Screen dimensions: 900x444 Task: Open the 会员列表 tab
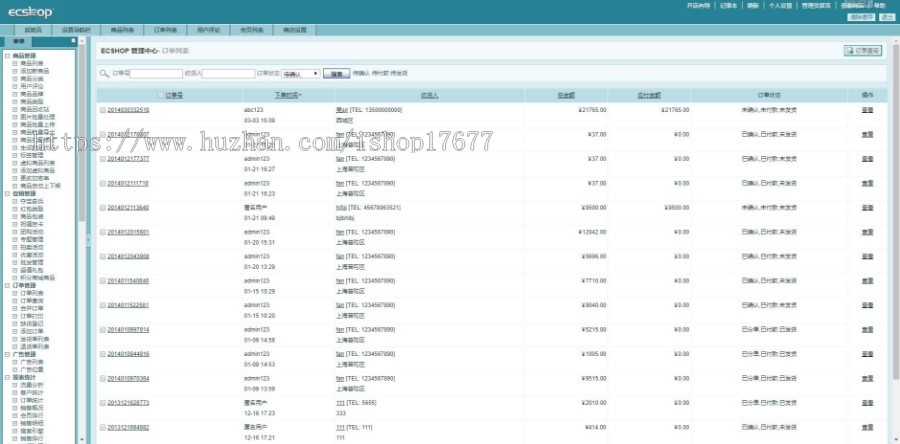pos(251,30)
